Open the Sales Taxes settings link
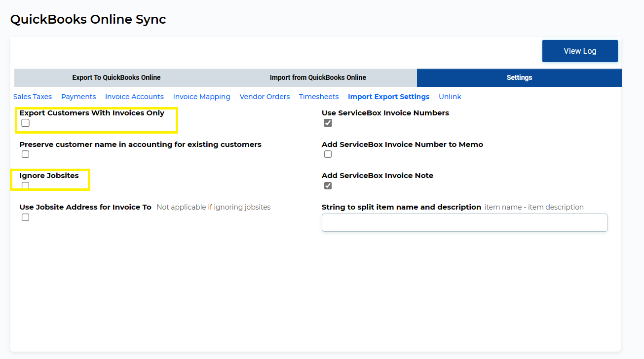Image resolution: width=644 pixels, height=359 pixels. click(33, 97)
